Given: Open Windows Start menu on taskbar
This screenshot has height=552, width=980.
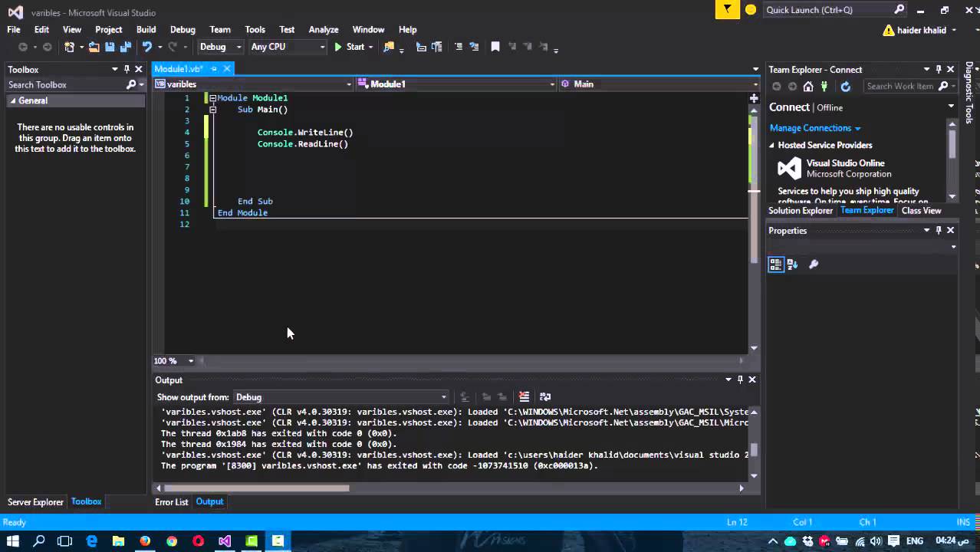Looking at the screenshot, I should [13, 540].
